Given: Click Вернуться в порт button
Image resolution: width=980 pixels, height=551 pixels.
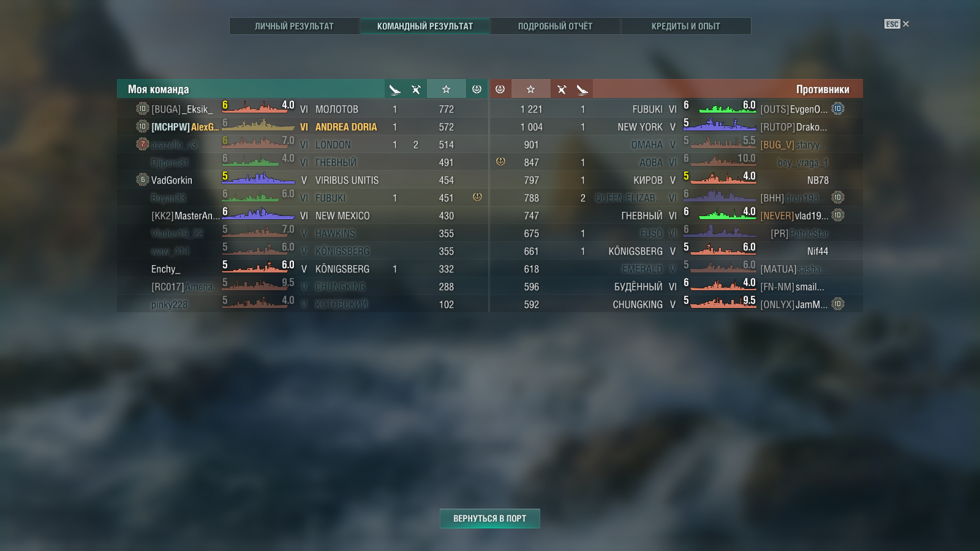Looking at the screenshot, I should (x=489, y=519).
